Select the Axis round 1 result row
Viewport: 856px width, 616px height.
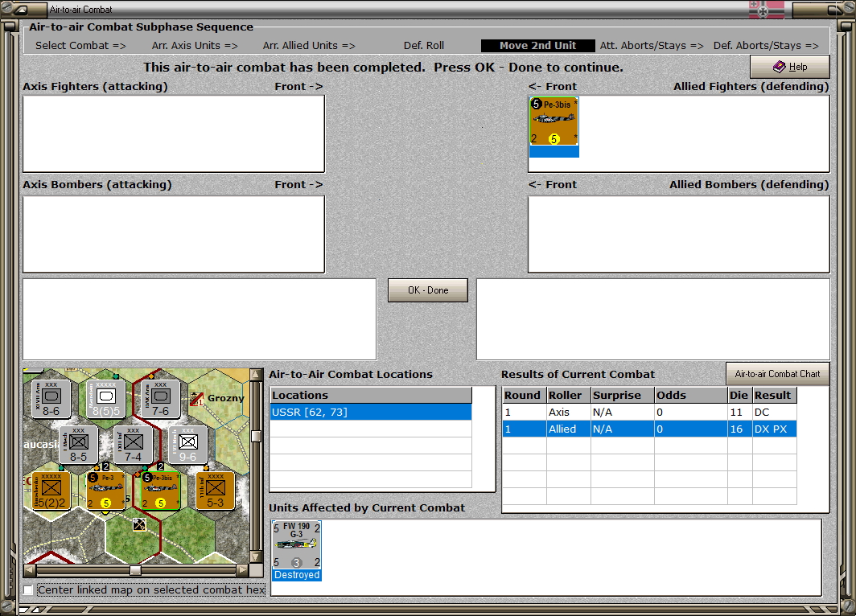pyautogui.click(x=649, y=412)
